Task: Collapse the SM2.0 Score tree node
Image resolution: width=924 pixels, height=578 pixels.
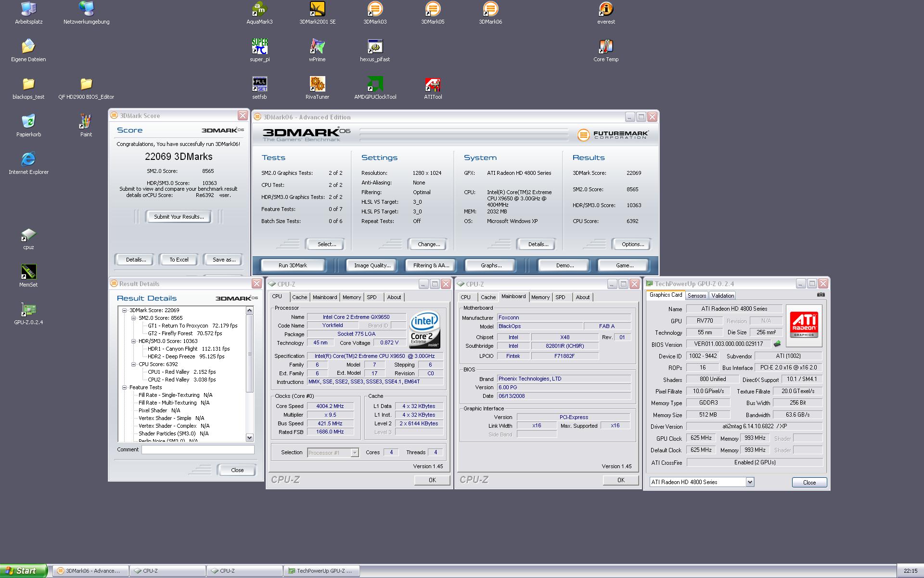Action: (134, 318)
